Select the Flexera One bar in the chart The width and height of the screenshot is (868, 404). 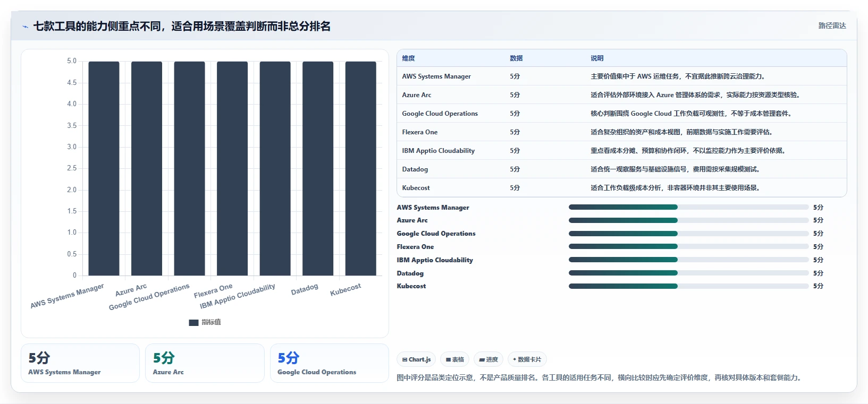tap(232, 168)
